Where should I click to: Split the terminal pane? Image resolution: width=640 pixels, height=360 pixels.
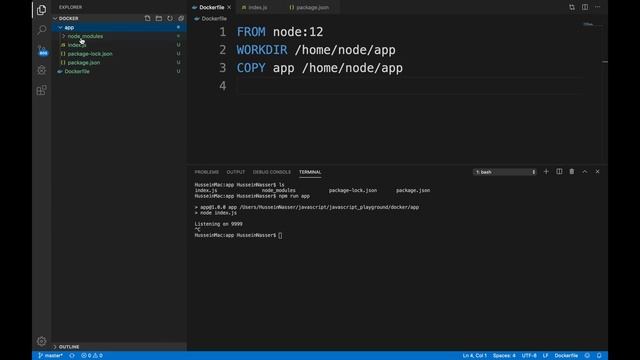(x=559, y=172)
